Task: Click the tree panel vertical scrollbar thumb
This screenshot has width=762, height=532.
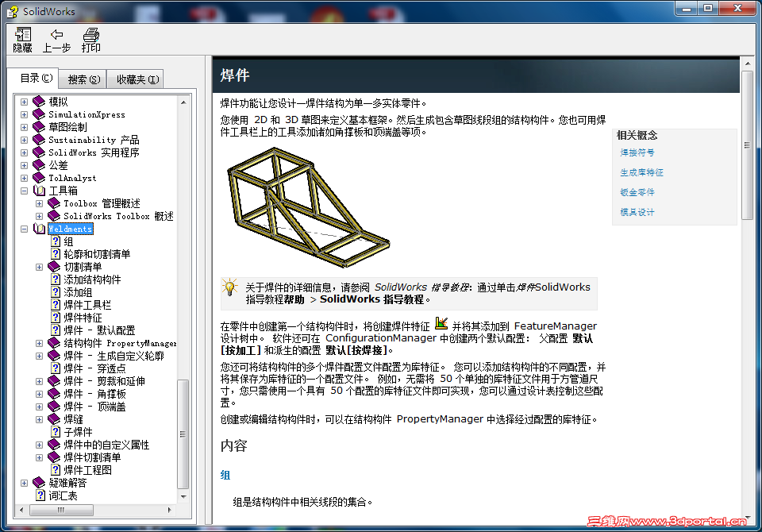Action: pos(183,434)
